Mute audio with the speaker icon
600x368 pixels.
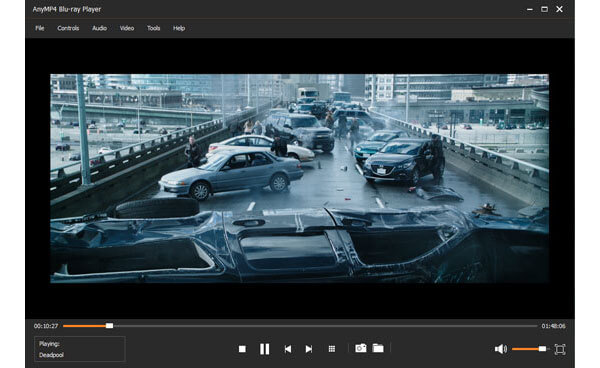tap(501, 349)
